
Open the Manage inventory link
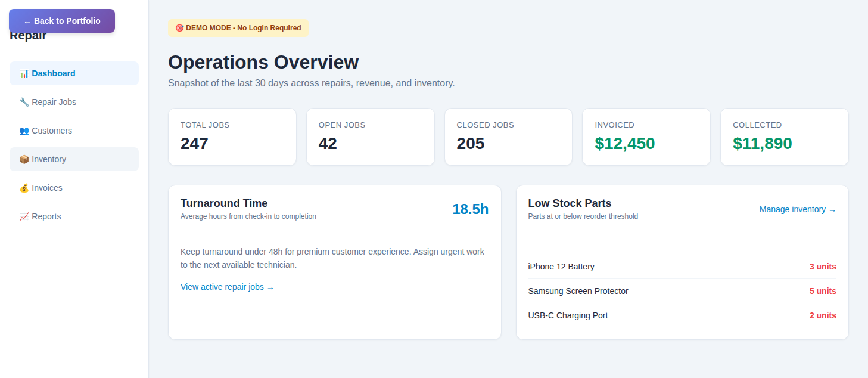(x=797, y=210)
